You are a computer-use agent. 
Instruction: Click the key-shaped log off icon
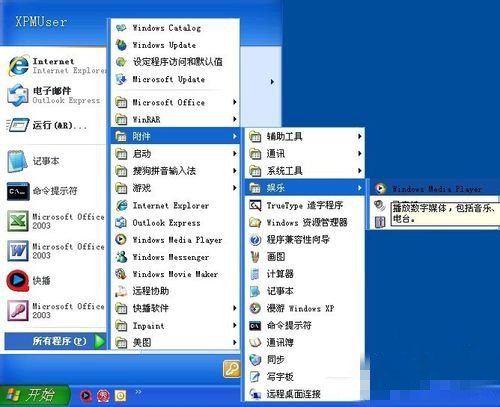click(232, 369)
